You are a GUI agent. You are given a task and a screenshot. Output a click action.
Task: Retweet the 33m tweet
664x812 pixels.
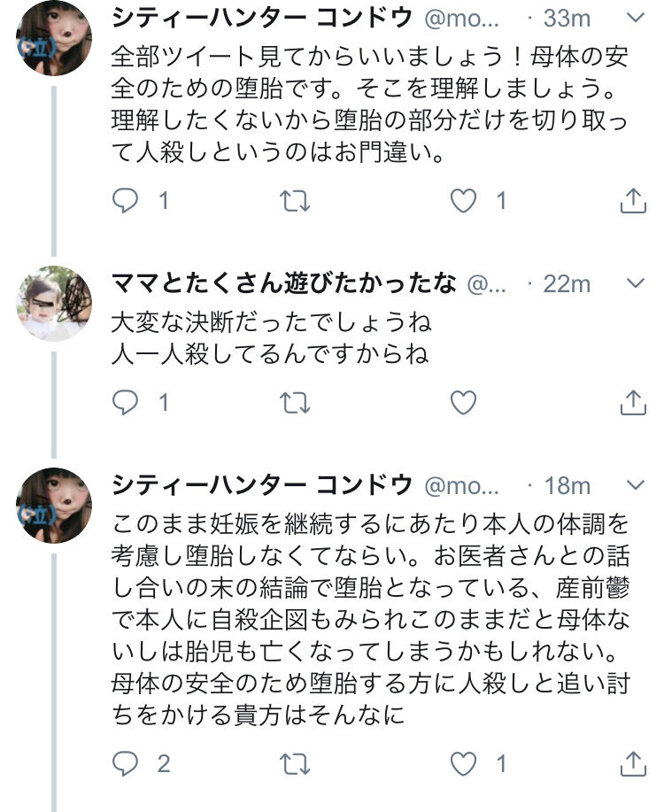(295, 201)
